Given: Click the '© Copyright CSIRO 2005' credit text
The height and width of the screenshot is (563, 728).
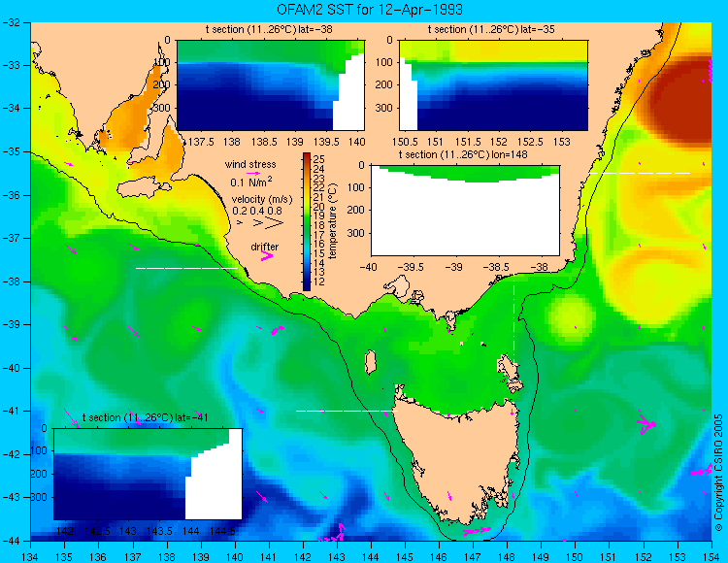Looking at the screenshot, I should pyautogui.click(x=718, y=473).
